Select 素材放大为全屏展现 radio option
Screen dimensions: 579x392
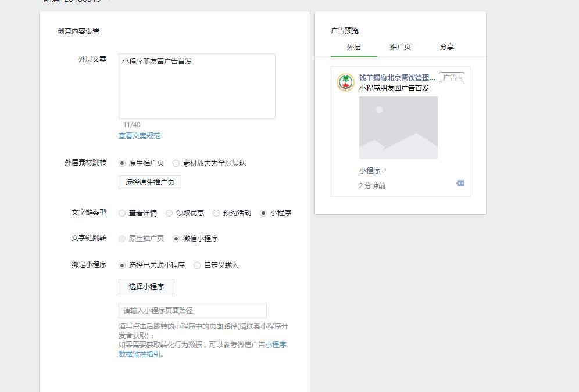(176, 163)
